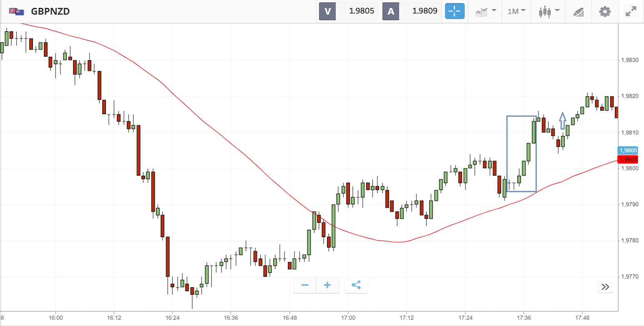Zoom in the chart with plus button

(x=327, y=285)
